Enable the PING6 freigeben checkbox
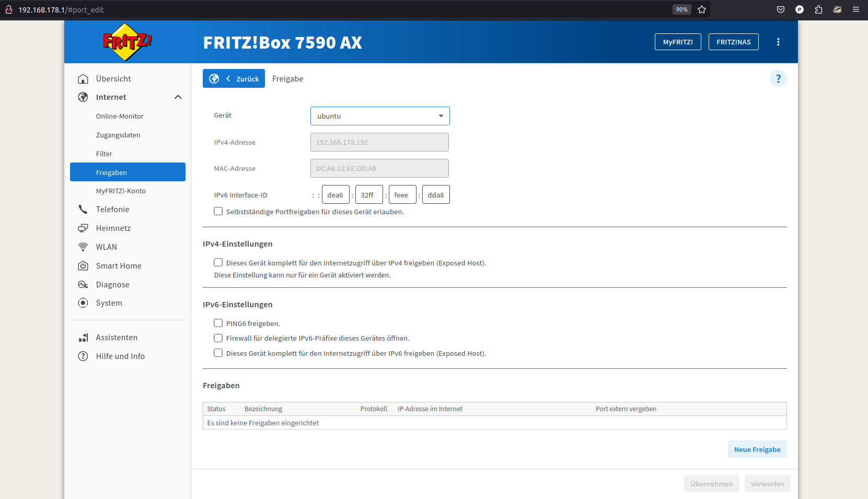Viewport: 868px width, 499px height. tap(218, 323)
